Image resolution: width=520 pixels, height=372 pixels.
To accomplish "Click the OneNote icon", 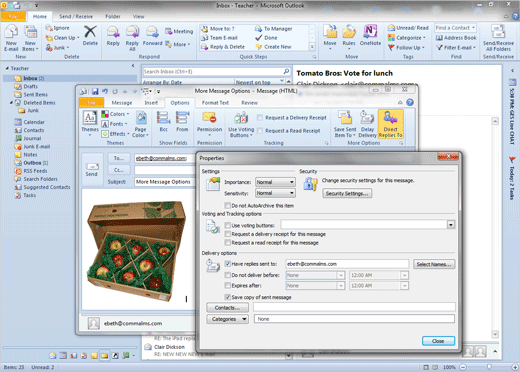I will tap(370, 35).
